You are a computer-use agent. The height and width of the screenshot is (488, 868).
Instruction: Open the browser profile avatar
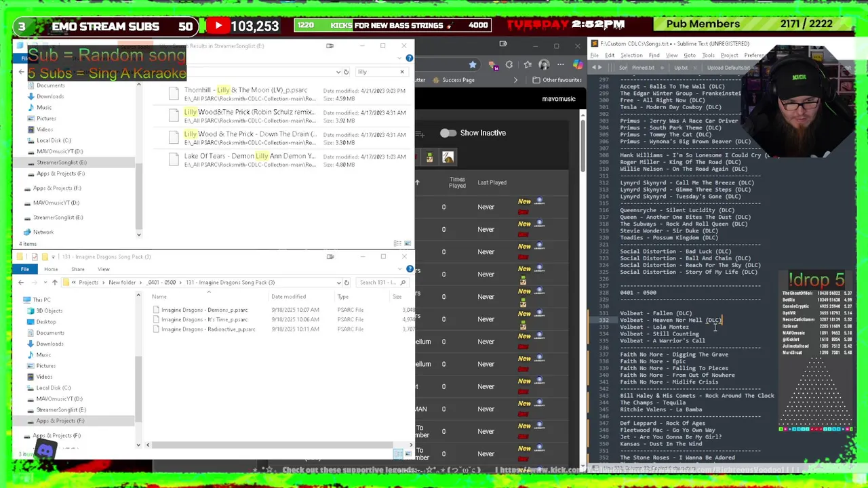(x=544, y=65)
